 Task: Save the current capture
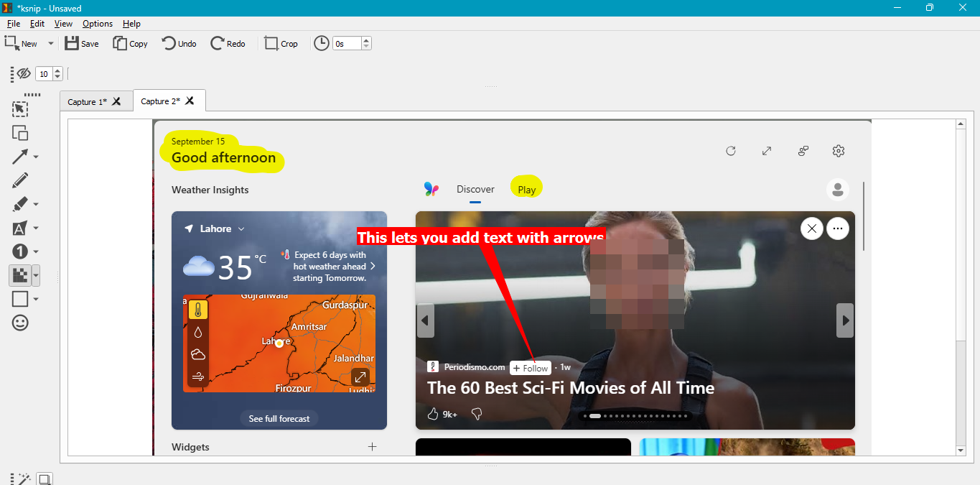pyautogui.click(x=81, y=43)
